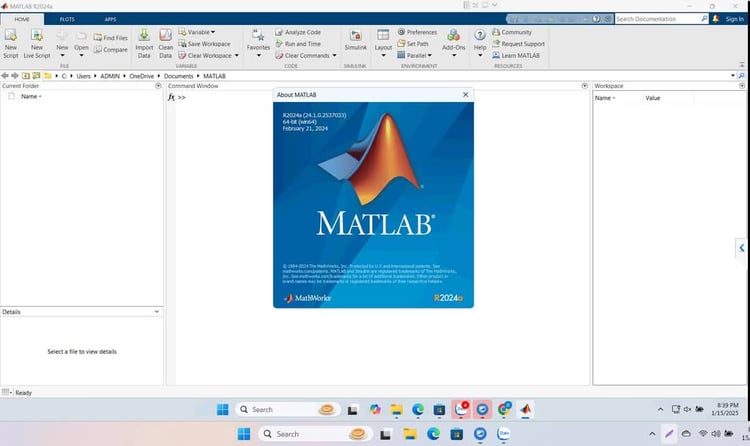Switch to the PLOTS tab

[67, 19]
